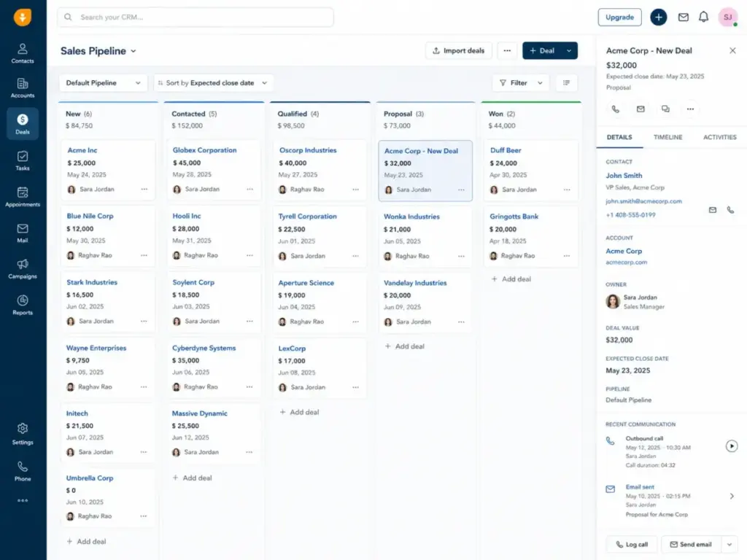Open chat icon in deal panel header
Screen dimensions: 747x560
665,109
